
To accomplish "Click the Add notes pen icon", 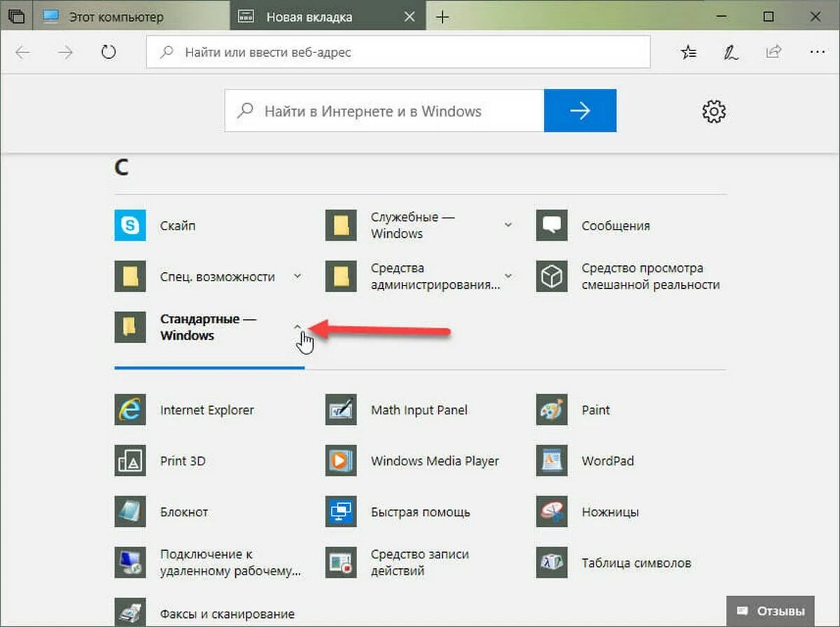I will coord(731,52).
